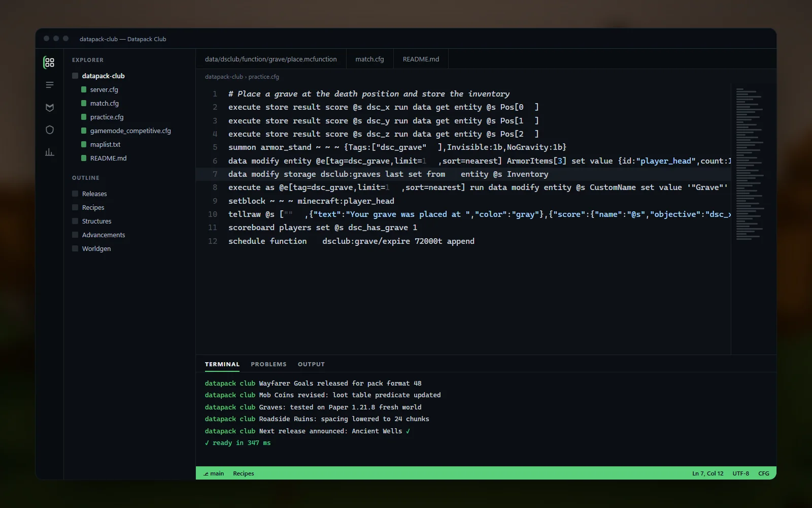The height and width of the screenshot is (508, 812).
Task: Click the OUTLINE section header
Action: click(86, 178)
